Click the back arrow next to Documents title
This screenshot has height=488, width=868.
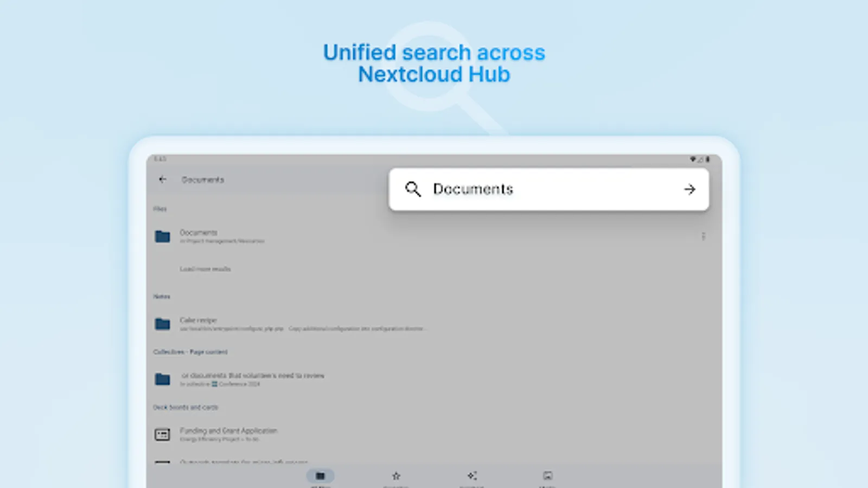coord(162,179)
